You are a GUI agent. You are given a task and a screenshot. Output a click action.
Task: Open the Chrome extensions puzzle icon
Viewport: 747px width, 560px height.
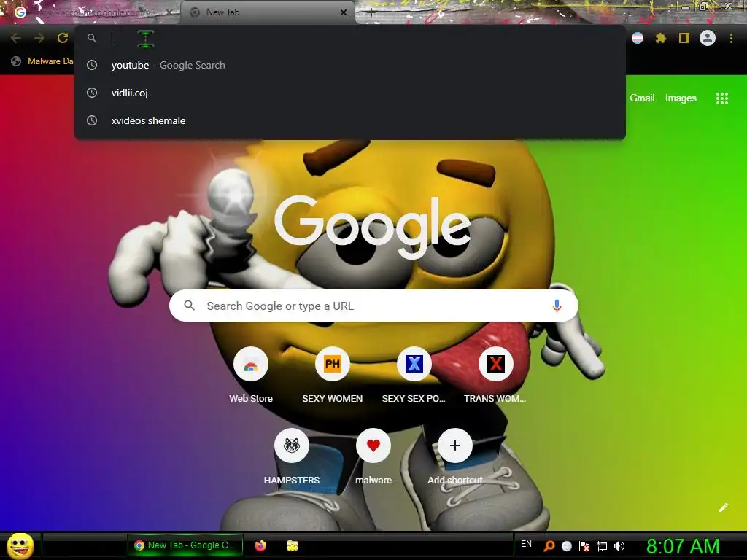pos(660,38)
